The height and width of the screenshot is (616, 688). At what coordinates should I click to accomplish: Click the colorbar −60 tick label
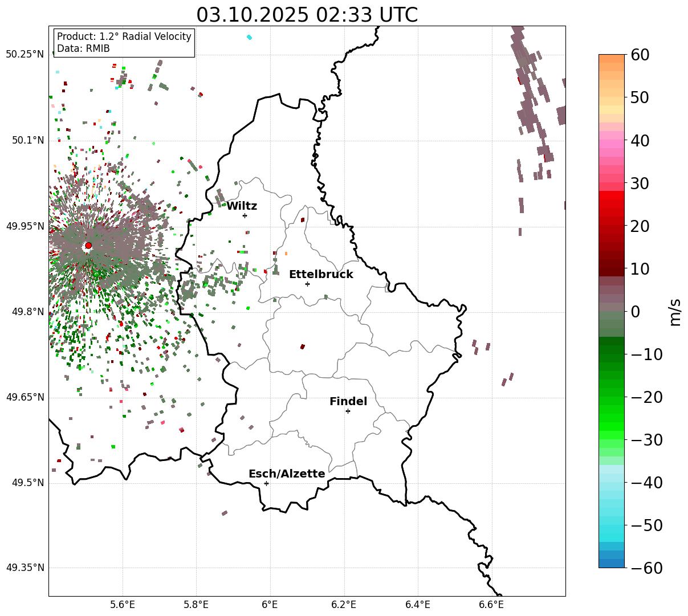(x=646, y=568)
